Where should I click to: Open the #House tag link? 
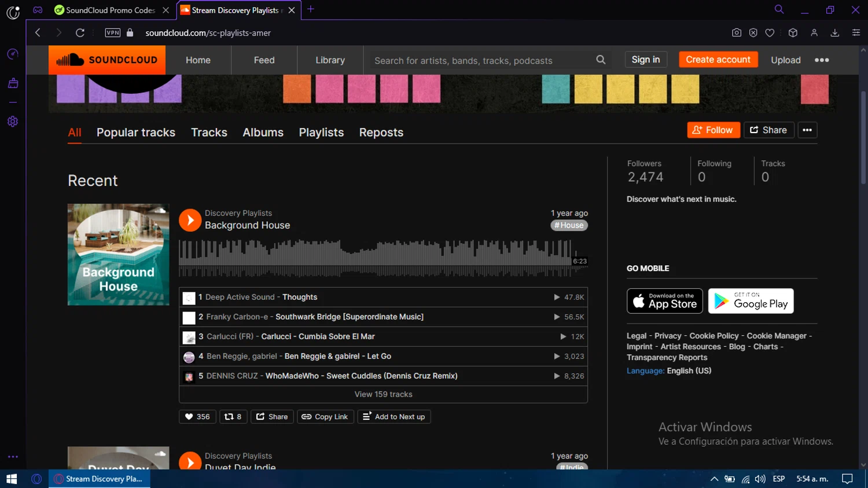point(569,225)
